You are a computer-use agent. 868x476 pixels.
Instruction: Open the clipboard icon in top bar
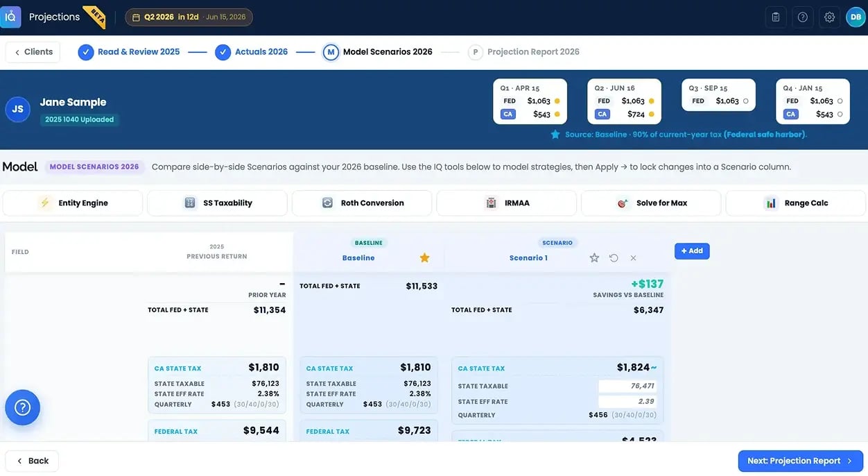pyautogui.click(x=776, y=17)
